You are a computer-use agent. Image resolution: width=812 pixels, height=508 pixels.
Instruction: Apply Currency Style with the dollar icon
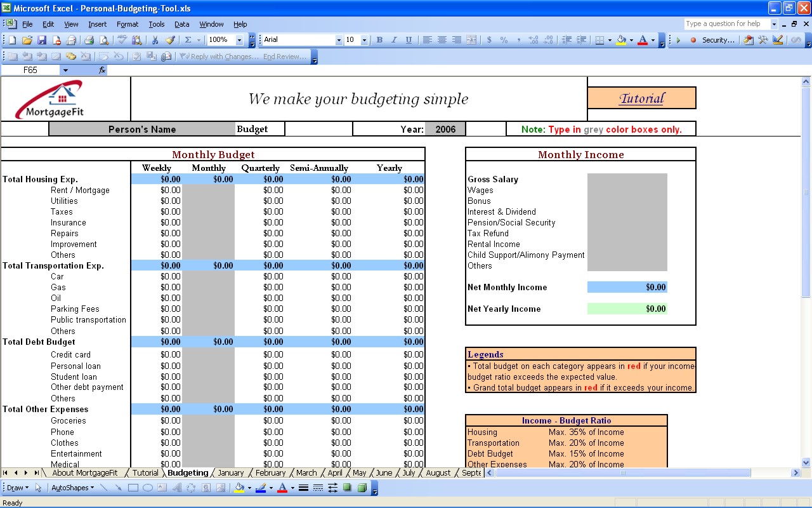(x=489, y=40)
